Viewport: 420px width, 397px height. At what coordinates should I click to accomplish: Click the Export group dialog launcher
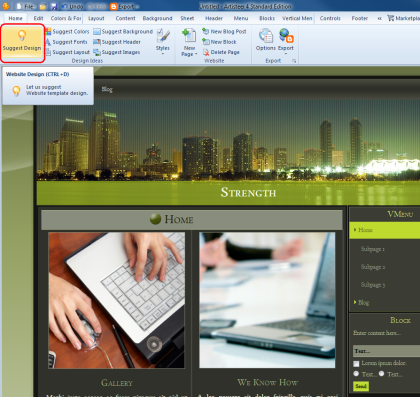[x=294, y=61]
